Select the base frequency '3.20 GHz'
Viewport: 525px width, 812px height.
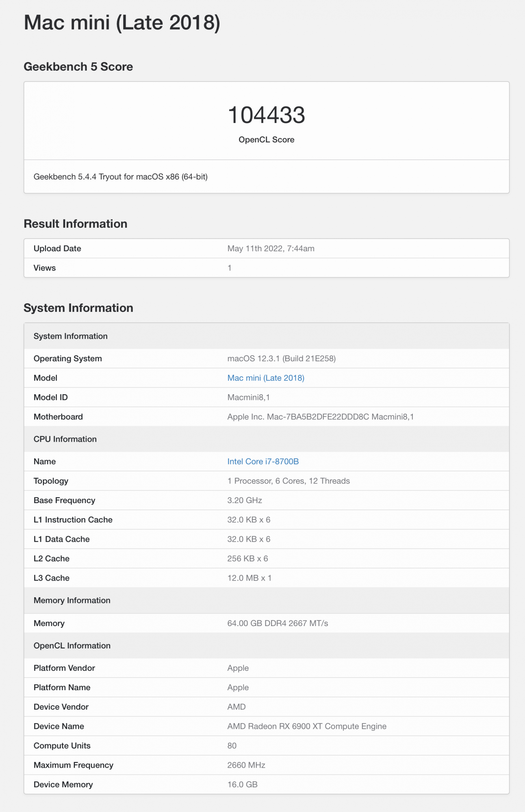pyautogui.click(x=245, y=501)
